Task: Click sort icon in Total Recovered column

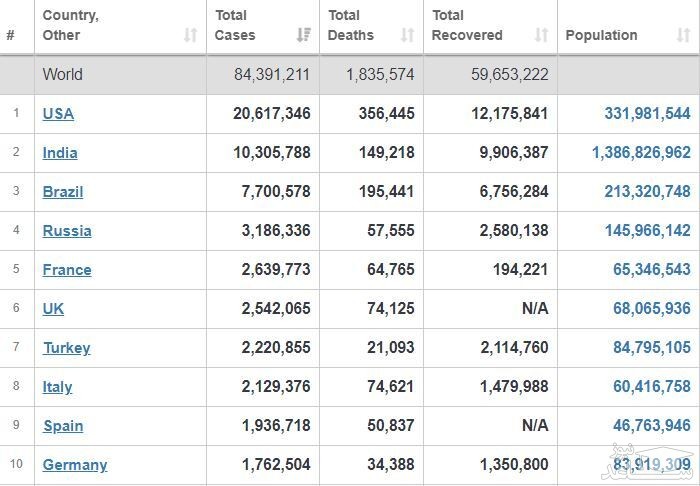Action: 541,35
